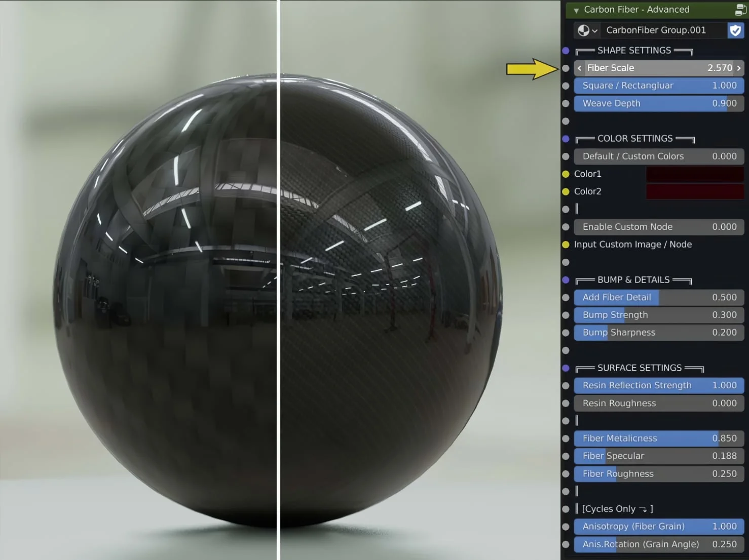
Task: Click the purple dot beside SURFACE SETTINGS
Action: 566,368
